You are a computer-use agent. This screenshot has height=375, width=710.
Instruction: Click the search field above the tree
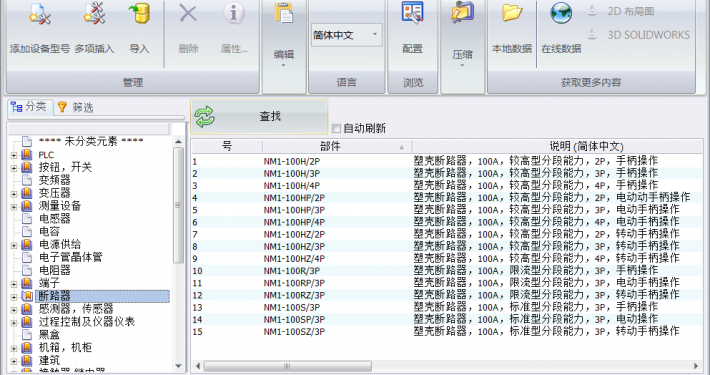(89, 129)
